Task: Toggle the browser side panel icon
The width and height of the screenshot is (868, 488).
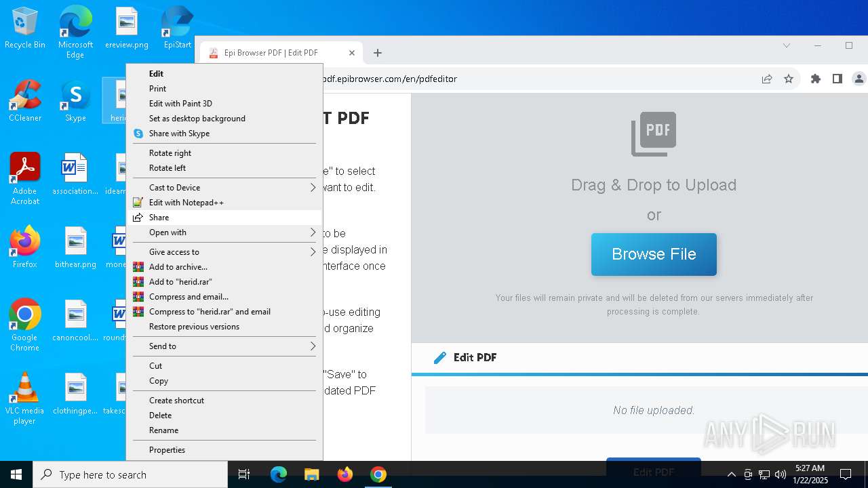Action: (837, 79)
